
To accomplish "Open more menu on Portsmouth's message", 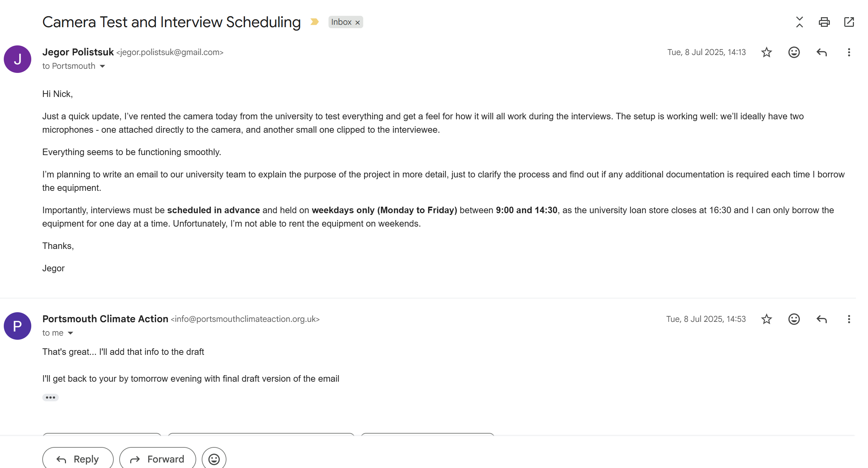I will pyautogui.click(x=849, y=319).
